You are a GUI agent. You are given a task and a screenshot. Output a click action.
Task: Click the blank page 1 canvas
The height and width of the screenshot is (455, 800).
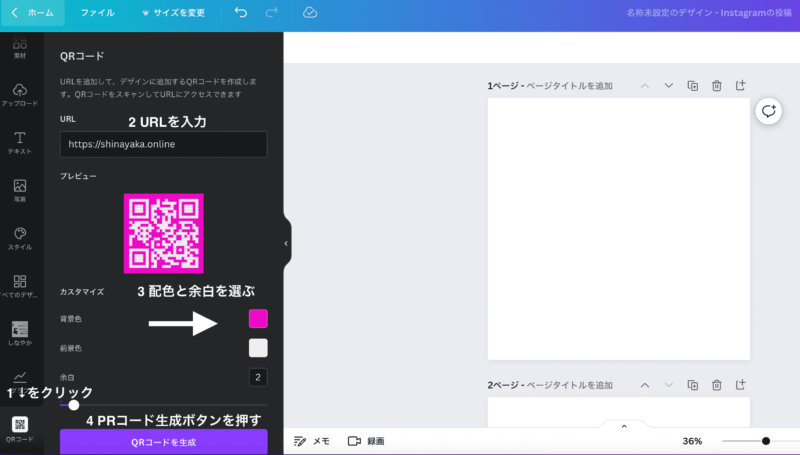618,229
